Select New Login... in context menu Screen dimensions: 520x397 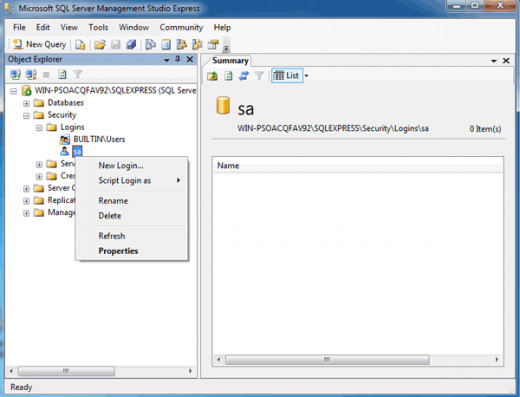(x=121, y=166)
